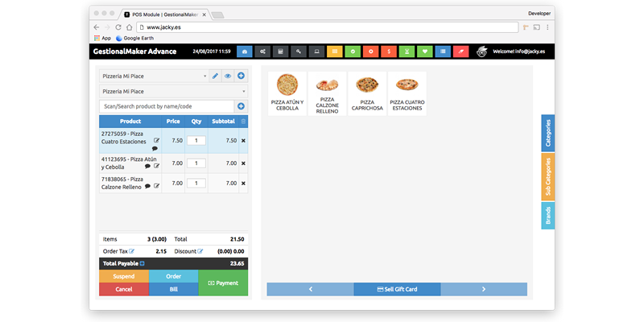Screen dimensions: 644x322
Task: Open the settings gears icon in top bar
Action: tap(263, 52)
